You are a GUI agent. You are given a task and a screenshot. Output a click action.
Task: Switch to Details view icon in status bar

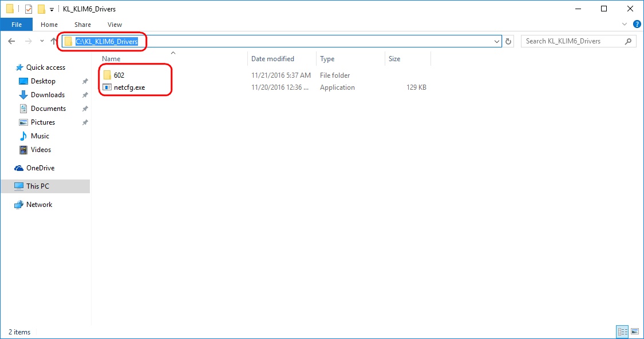622,332
